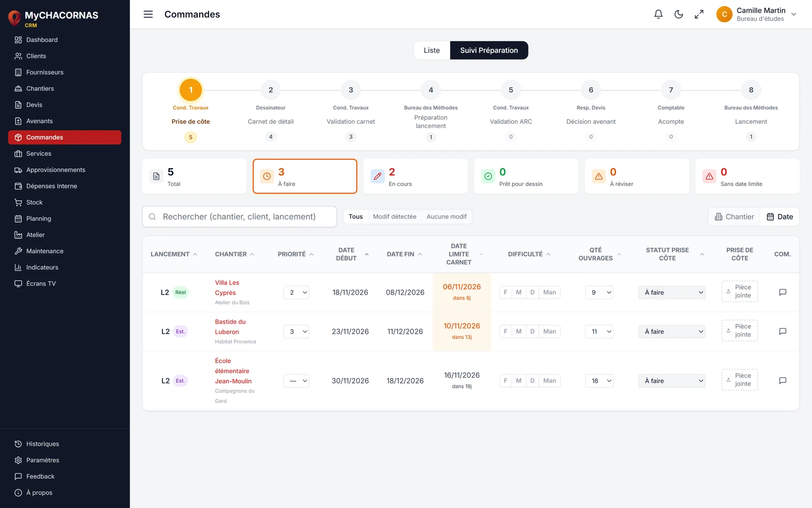Switch to the Liste tab

click(432, 50)
